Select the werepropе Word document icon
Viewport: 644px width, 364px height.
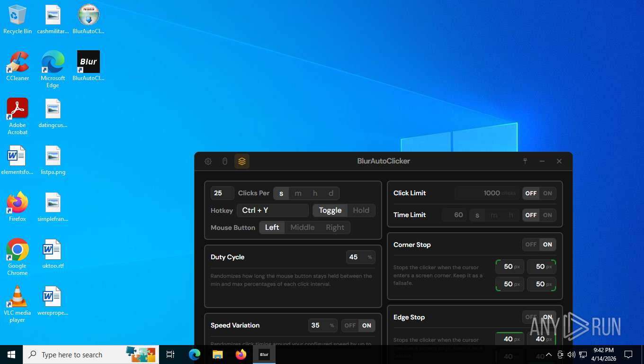tap(53, 301)
